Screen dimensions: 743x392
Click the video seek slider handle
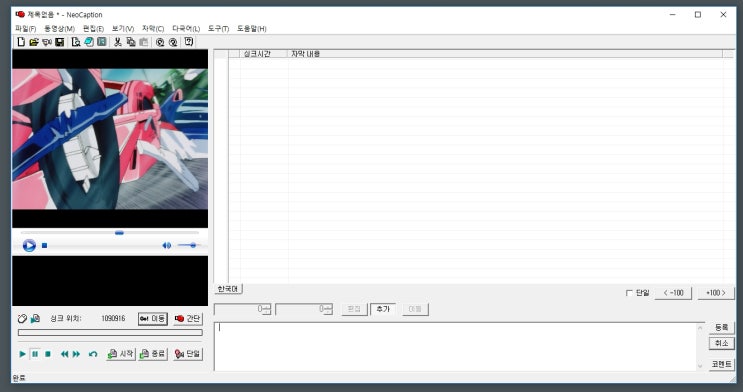click(x=119, y=233)
